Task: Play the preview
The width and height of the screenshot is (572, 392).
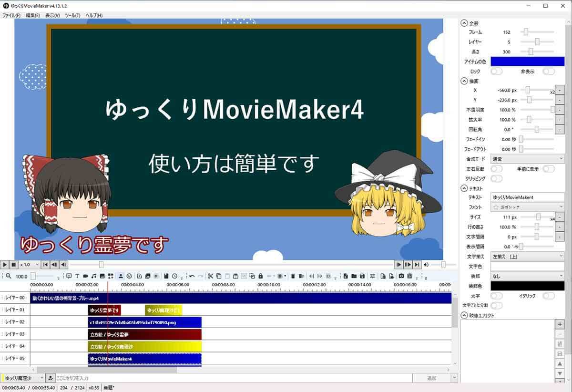Action: point(4,265)
